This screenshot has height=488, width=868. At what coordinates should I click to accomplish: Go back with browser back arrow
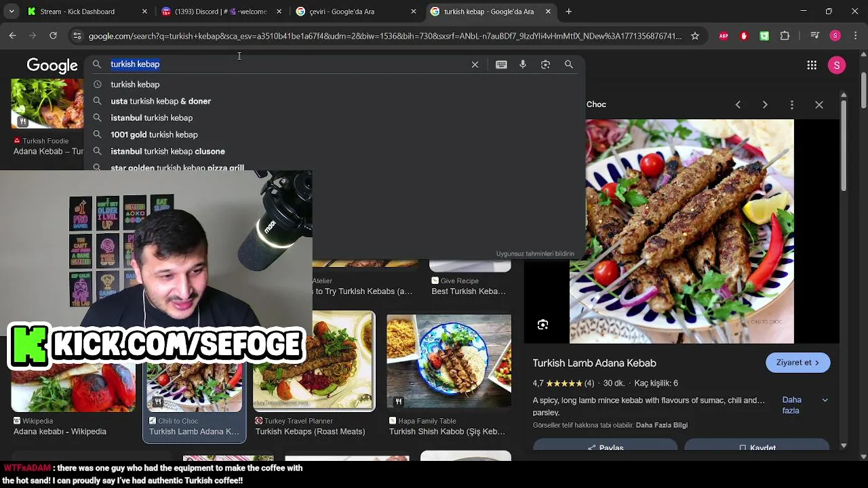click(12, 36)
